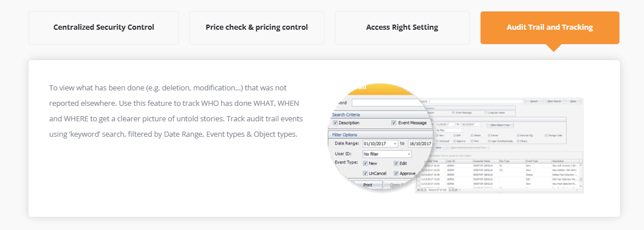Select the Access Right Setting tab
The height and width of the screenshot is (230, 644).
pos(402,27)
